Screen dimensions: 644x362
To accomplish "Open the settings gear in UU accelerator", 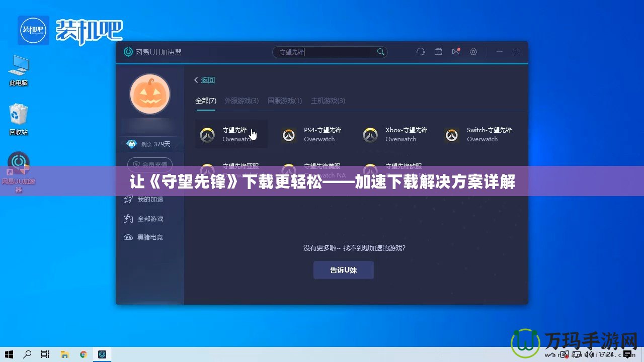I will pyautogui.click(x=473, y=52).
